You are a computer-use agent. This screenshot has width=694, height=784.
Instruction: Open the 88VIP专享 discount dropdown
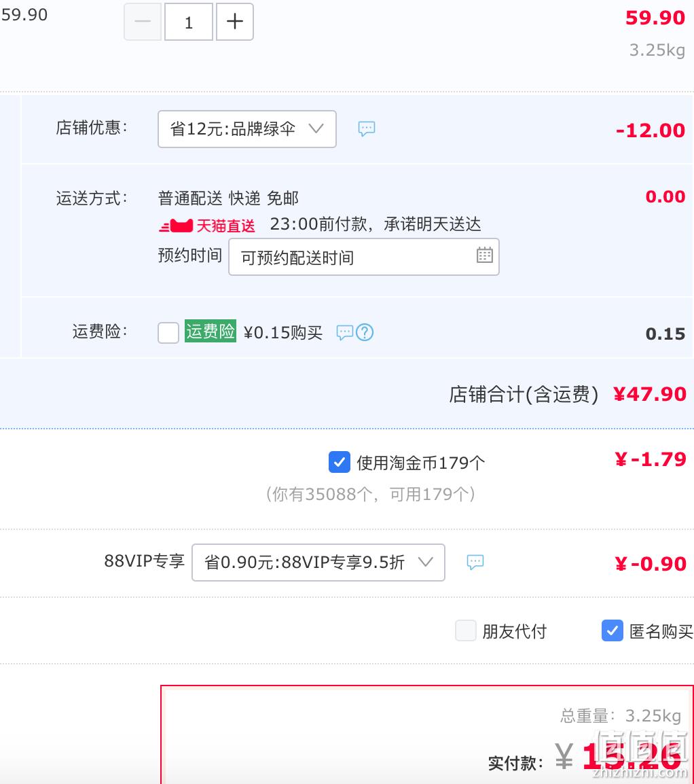318,563
